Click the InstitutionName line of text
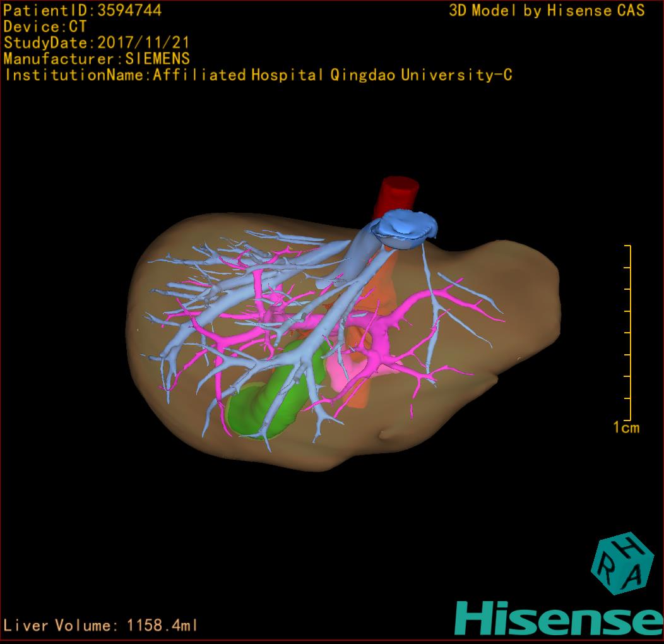 pyautogui.click(x=258, y=75)
